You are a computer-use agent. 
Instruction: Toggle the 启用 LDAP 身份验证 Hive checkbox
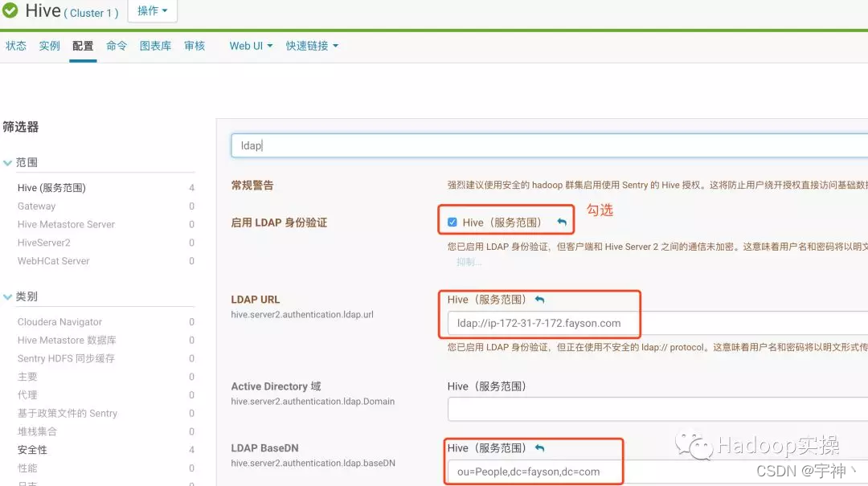coord(452,222)
